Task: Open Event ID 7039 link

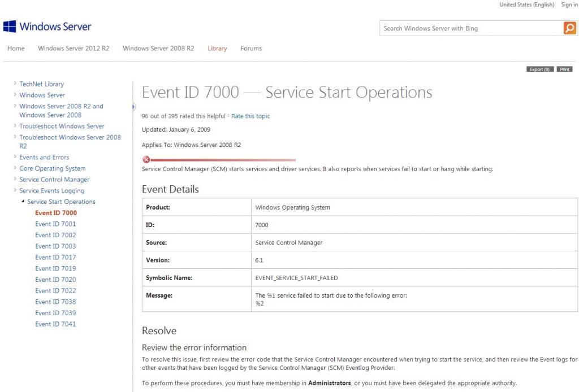Action: pos(55,313)
